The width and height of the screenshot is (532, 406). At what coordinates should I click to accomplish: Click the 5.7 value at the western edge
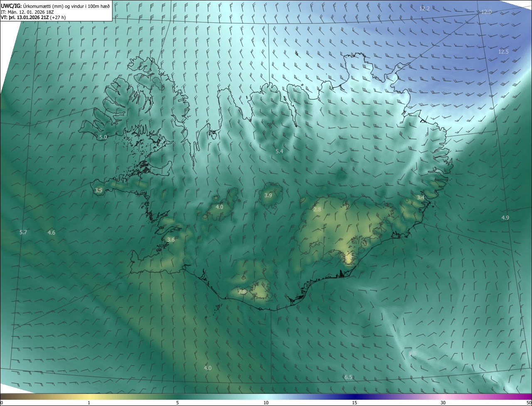23,232
